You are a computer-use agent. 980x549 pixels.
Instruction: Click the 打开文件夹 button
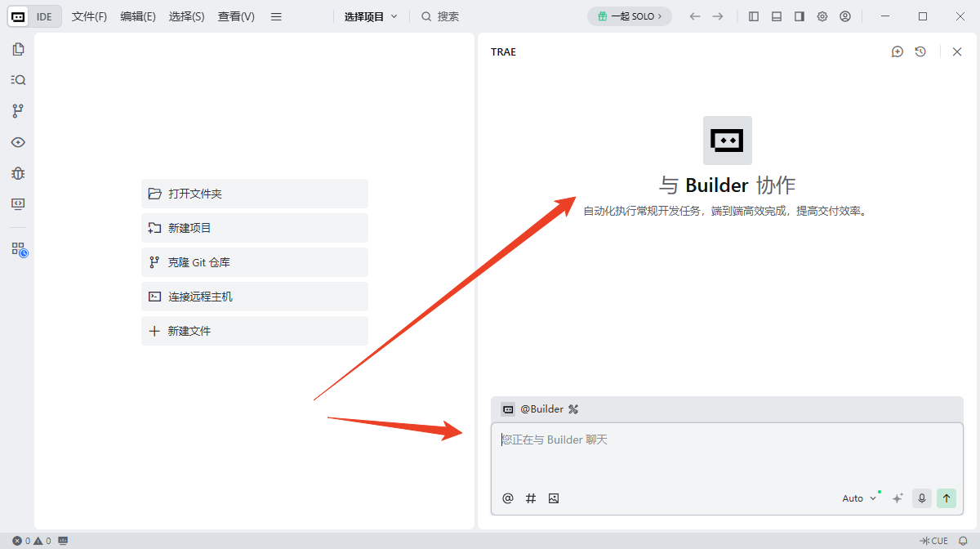pos(254,194)
